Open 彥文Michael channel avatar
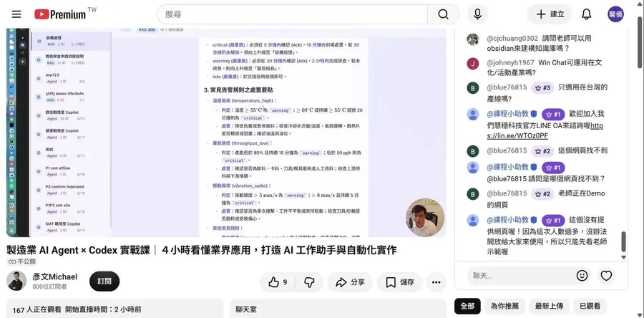644x318 pixels. (16, 281)
